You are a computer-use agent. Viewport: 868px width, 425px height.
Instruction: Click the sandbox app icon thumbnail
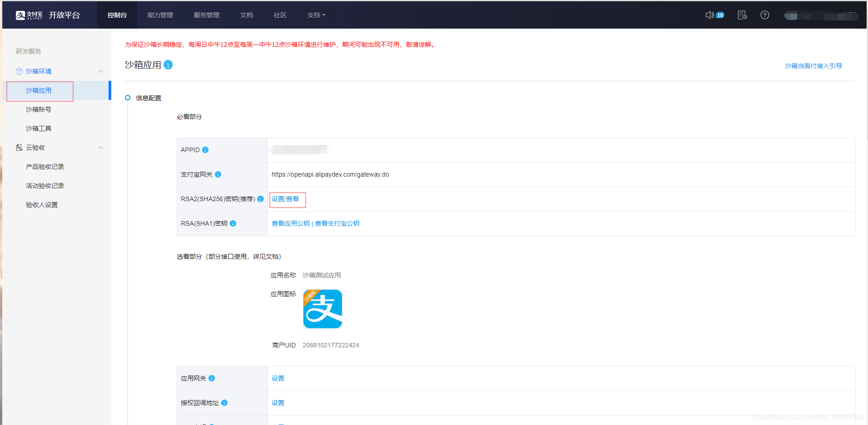[322, 309]
